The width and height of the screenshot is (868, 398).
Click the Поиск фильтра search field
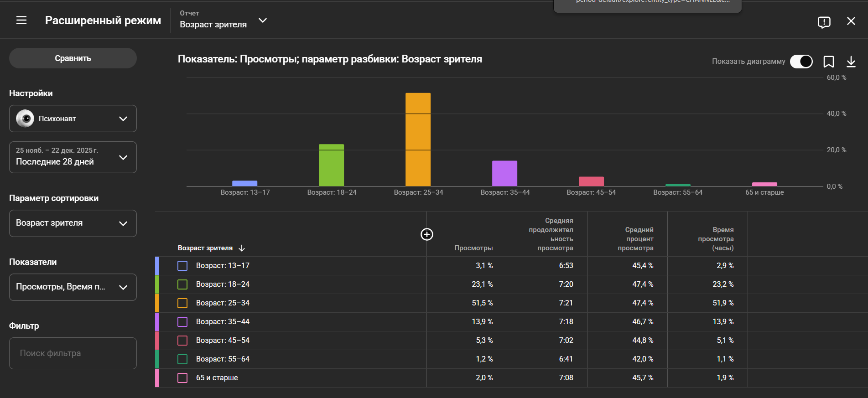73,353
